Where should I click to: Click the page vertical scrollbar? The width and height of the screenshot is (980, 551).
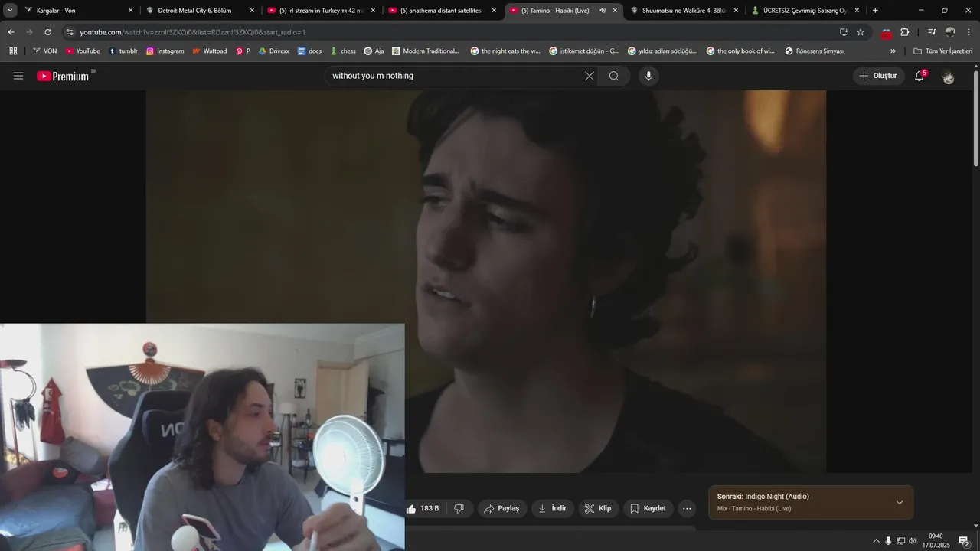pyautogui.click(x=975, y=119)
